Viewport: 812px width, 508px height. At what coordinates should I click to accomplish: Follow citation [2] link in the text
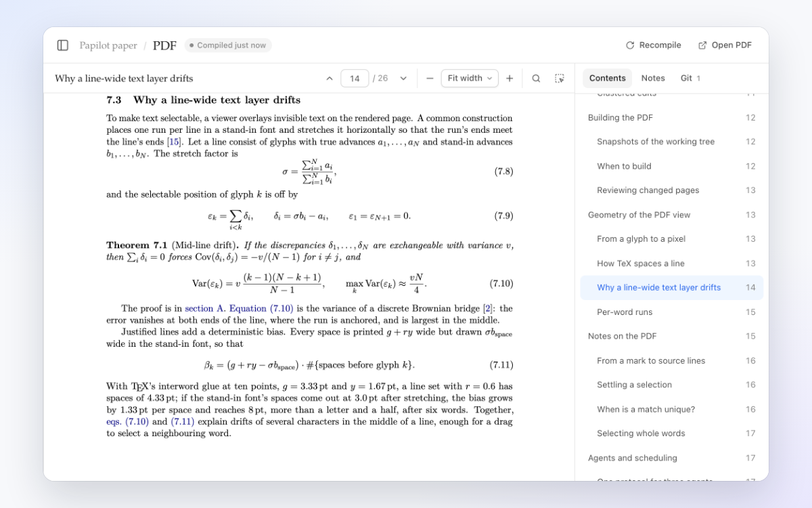tap(487, 309)
